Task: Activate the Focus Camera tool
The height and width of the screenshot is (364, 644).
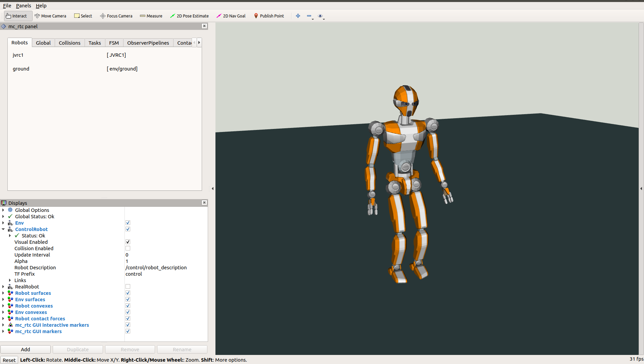Action: (x=116, y=16)
